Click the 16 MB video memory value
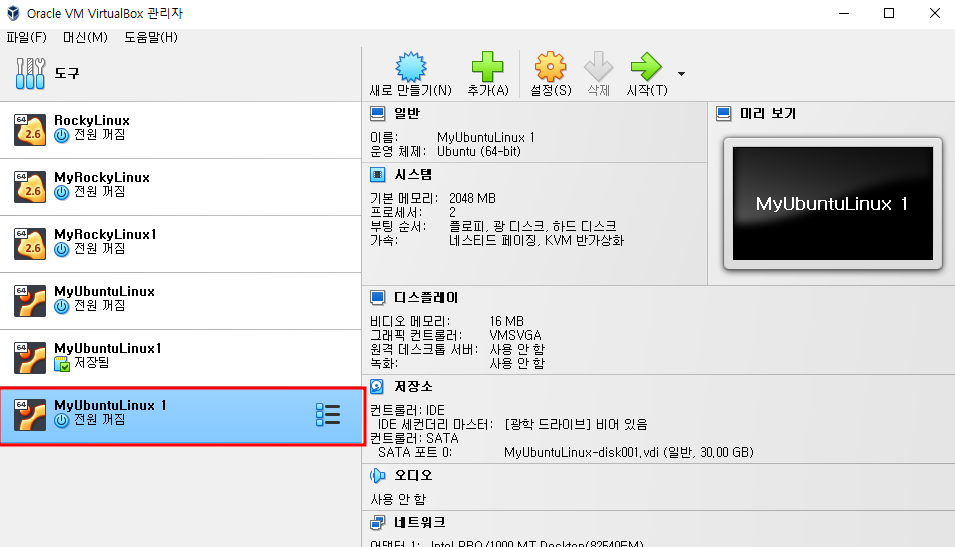The width and height of the screenshot is (955, 547). coord(507,321)
